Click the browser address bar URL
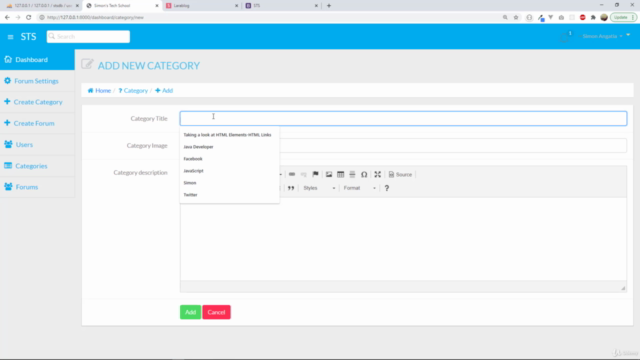The width and height of the screenshot is (640, 360). (95, 17)
